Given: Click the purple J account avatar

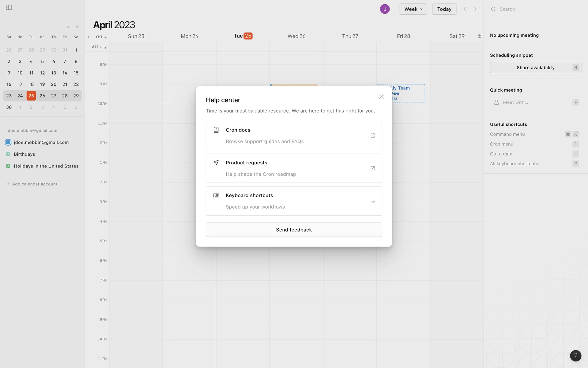Looking at the screenshot, I should [385, 9].
